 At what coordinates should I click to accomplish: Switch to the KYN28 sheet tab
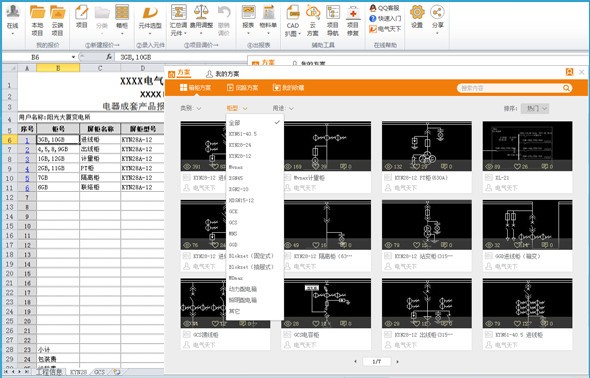pos(79,372)
